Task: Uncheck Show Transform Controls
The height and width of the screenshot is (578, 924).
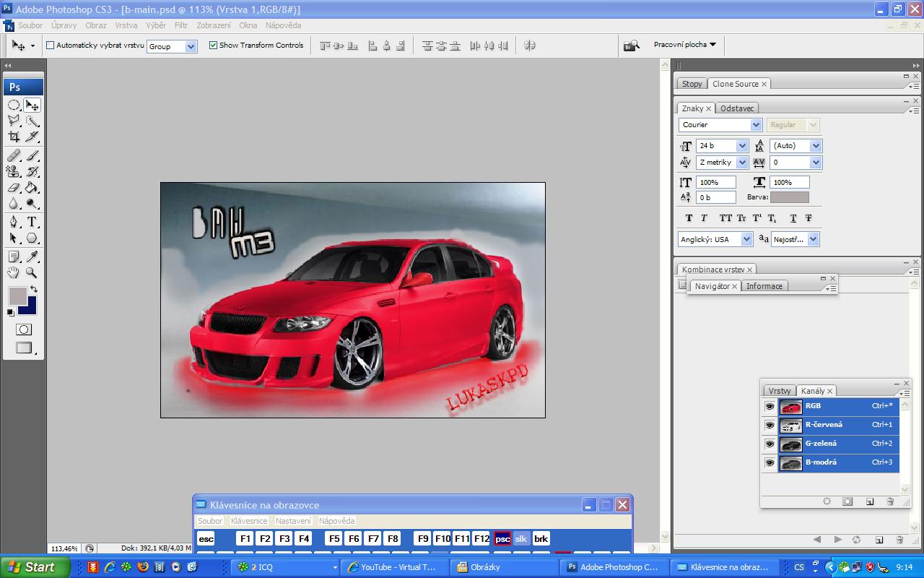Action: (x=213, y=45)
